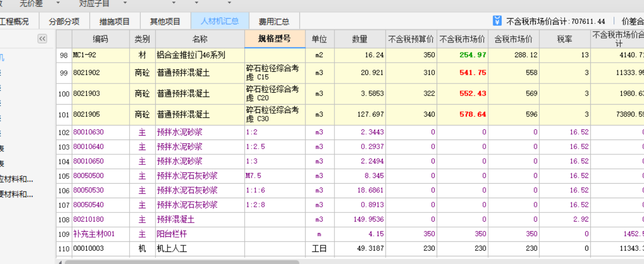The image size is (644, 264).
Task: Click the 名称 column header
Action: tap(200, 39)
